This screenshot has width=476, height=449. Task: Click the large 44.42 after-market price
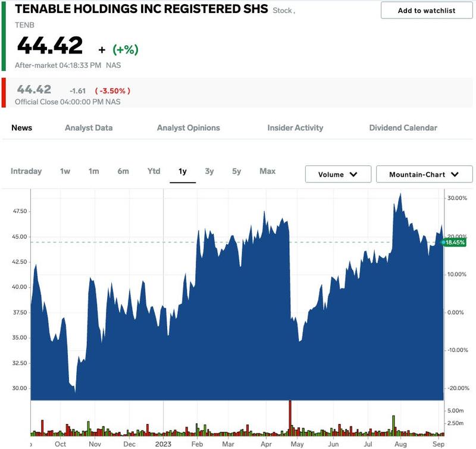50,46
